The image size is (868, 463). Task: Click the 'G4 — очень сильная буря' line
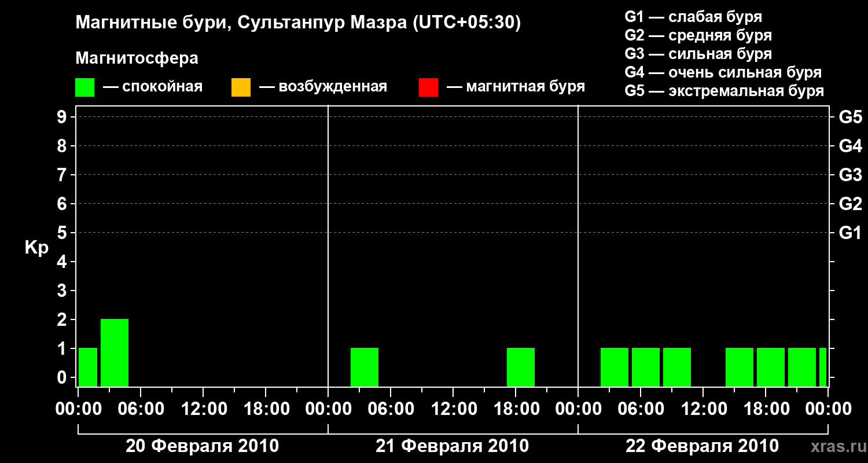pyautogui.click(x=723, y=72)
